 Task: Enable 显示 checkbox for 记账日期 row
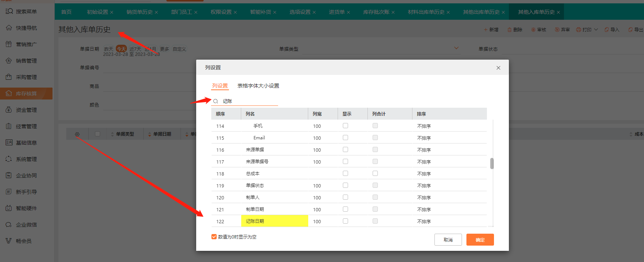coord(345,221)
